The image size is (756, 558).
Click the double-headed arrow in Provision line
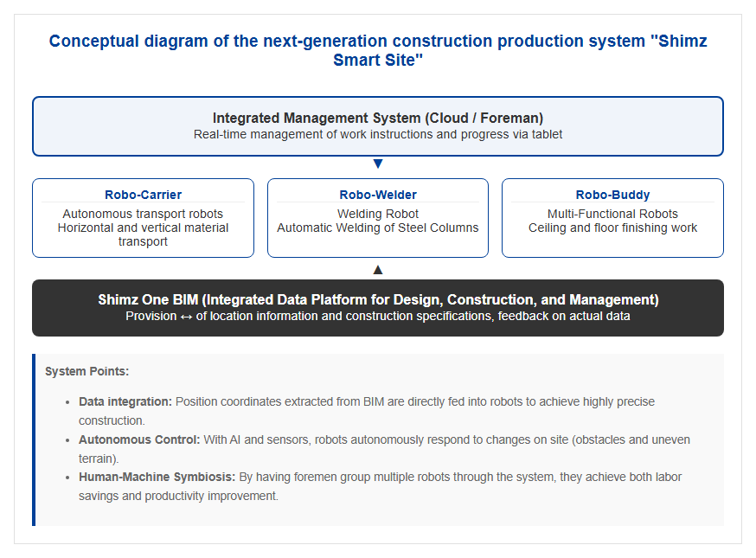click(186, 317)
